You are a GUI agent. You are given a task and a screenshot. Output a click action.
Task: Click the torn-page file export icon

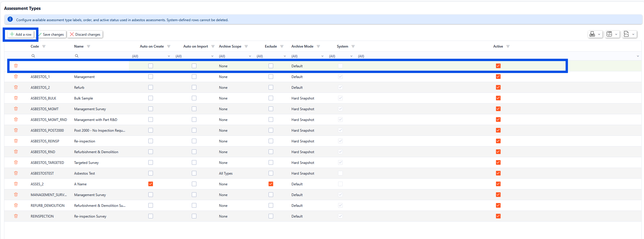click(x=626, y=34)
